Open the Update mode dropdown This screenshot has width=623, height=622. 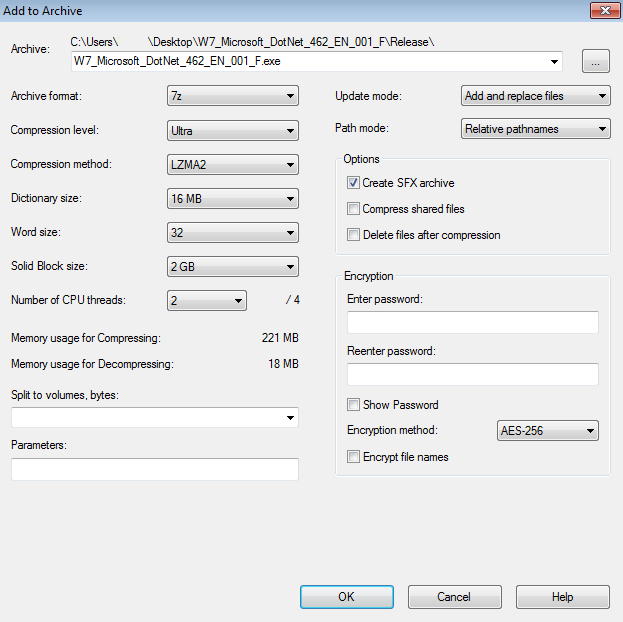(x=535, y=96)
